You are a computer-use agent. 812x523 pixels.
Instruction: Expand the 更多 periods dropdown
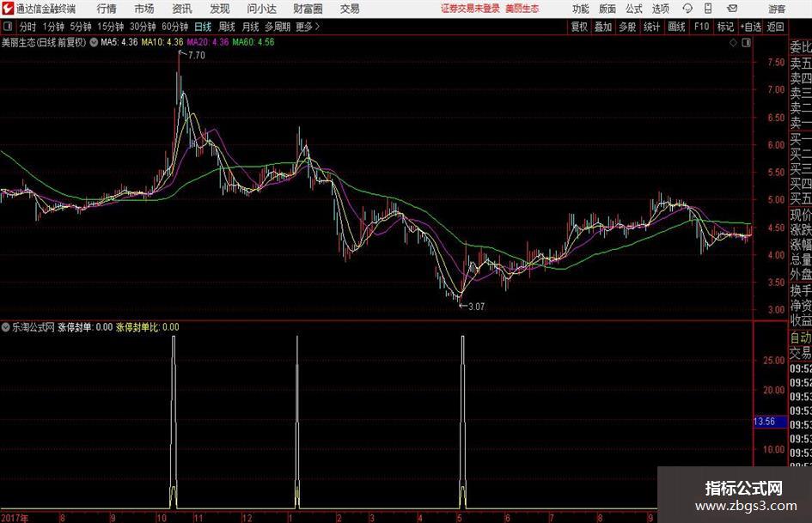pos(308,27)
